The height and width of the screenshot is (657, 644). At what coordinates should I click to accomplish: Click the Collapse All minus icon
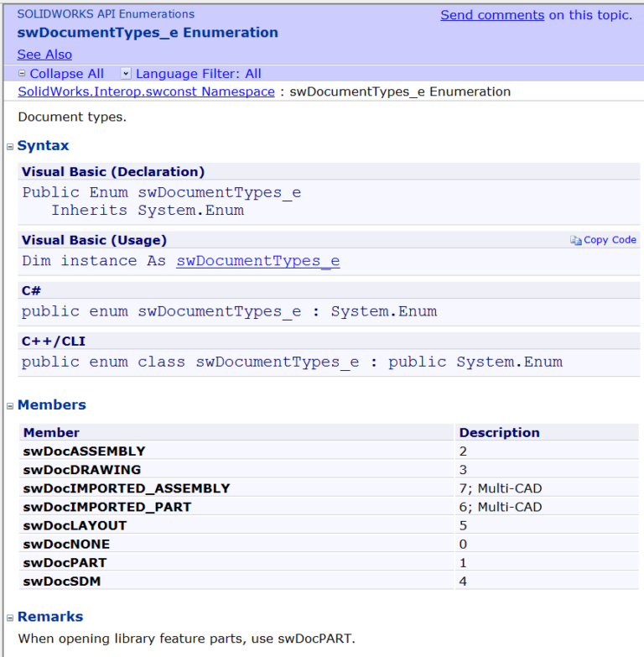click(x=22, y=74)
